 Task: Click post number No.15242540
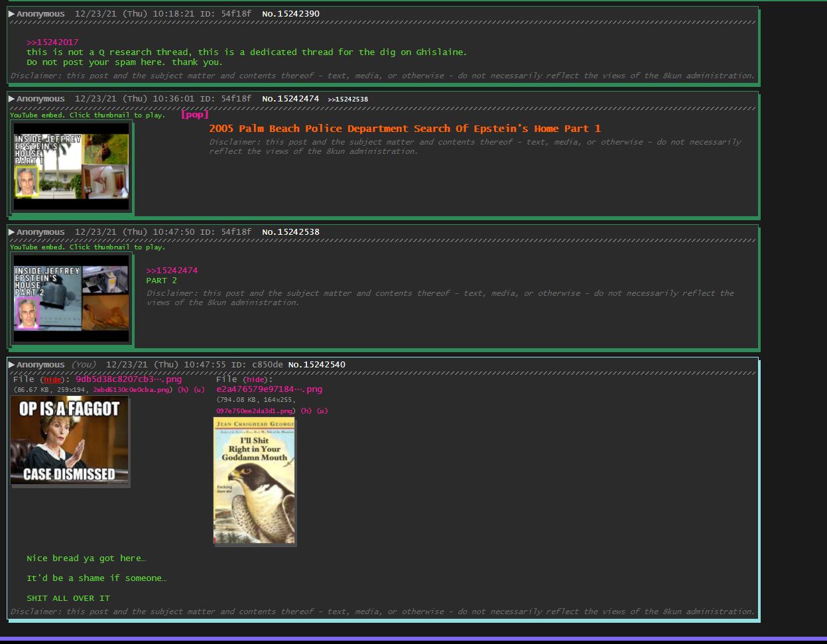pyautogui.click(x=316, y=365)
